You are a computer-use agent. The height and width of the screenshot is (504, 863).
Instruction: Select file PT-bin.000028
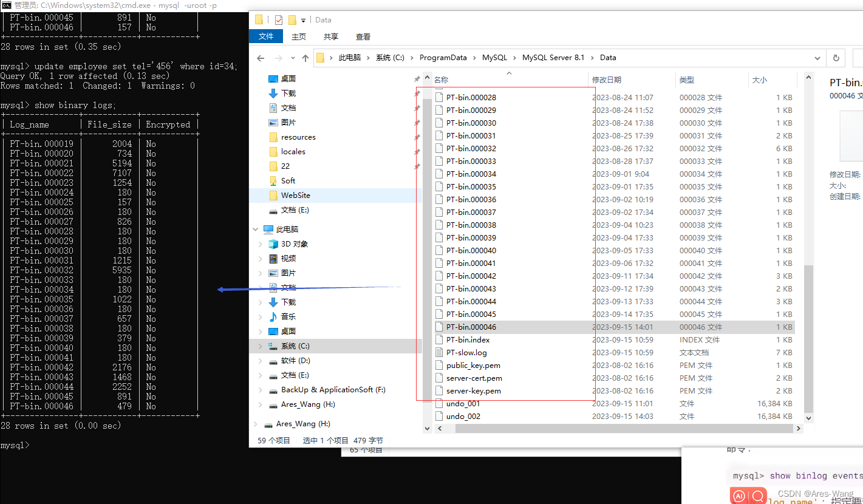click(471, 97)
